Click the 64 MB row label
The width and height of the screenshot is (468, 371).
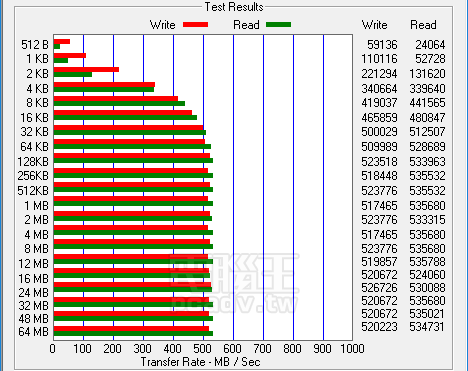coord(34,332)
